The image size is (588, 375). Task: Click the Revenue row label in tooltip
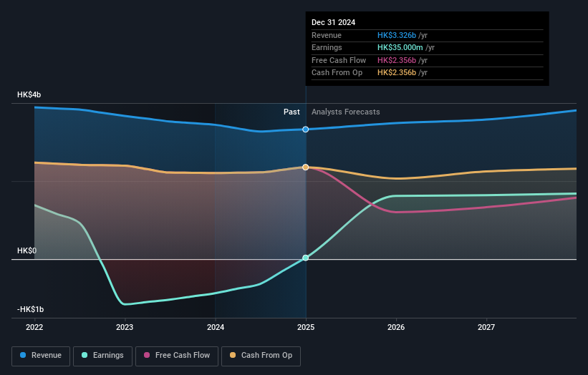327,35
